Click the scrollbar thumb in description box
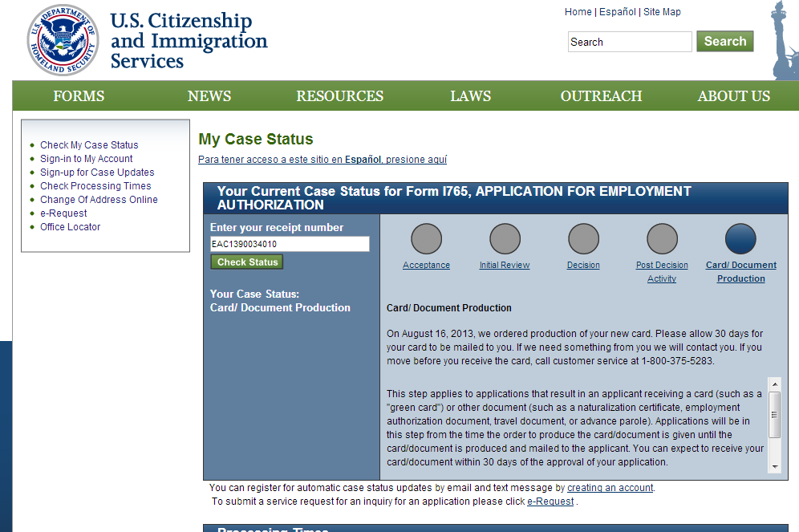Image resolution: width=799 pixels, height=532 pixels. click(775, 414)
